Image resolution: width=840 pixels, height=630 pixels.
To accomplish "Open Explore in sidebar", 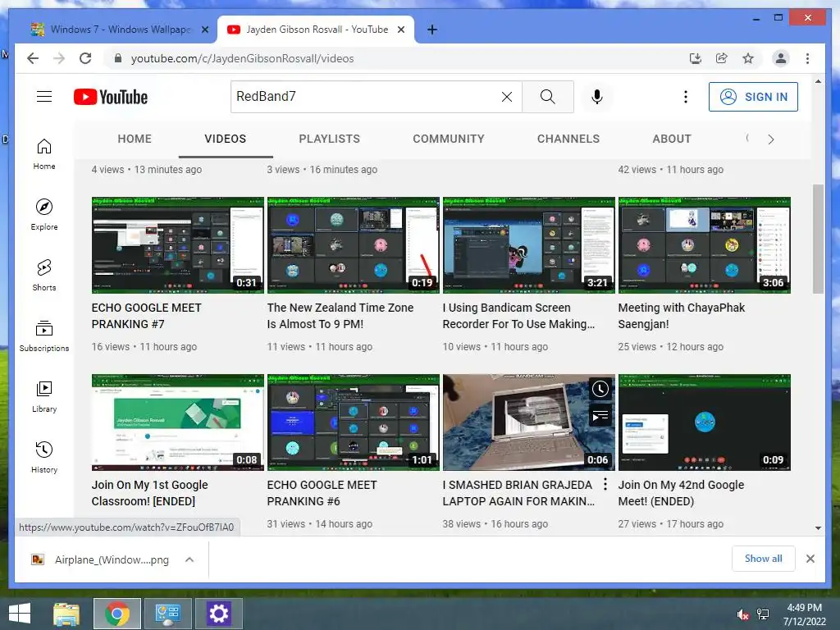I will coord(44,215).
